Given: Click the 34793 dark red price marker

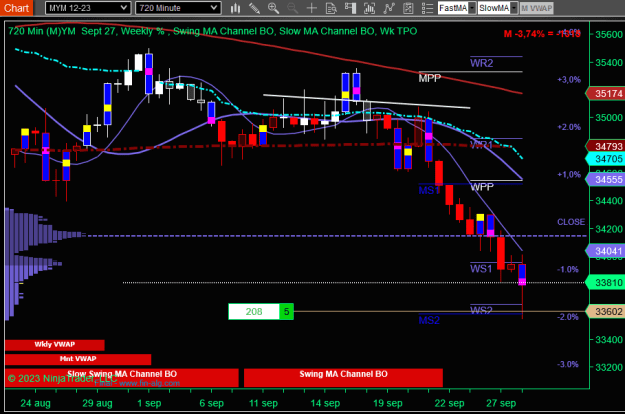Looking at the screenshot, I should pyautogui.click(x=605, y=146).
